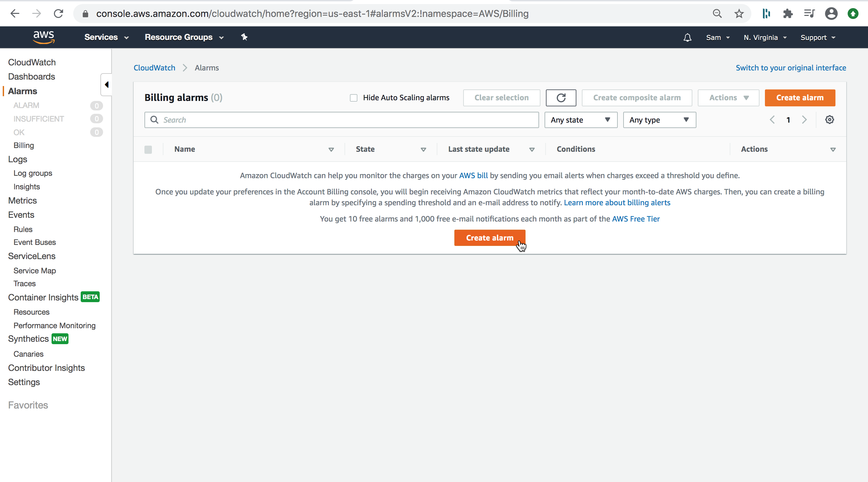Image resolution: width=868 pixels, height=482 pixels.
Task: Open the disabled Actions dropdown button
Action: (728, 98)
